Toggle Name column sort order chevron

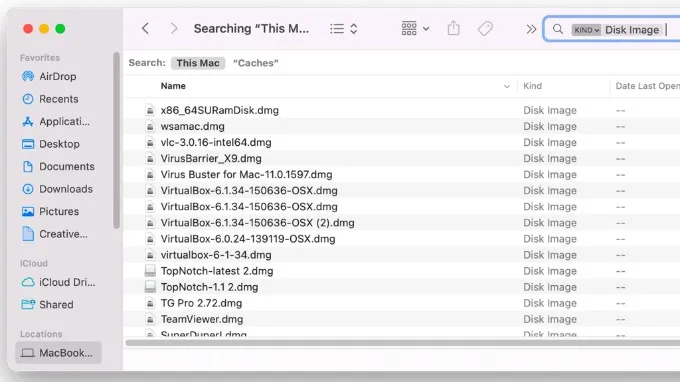[x=507, y=86]
